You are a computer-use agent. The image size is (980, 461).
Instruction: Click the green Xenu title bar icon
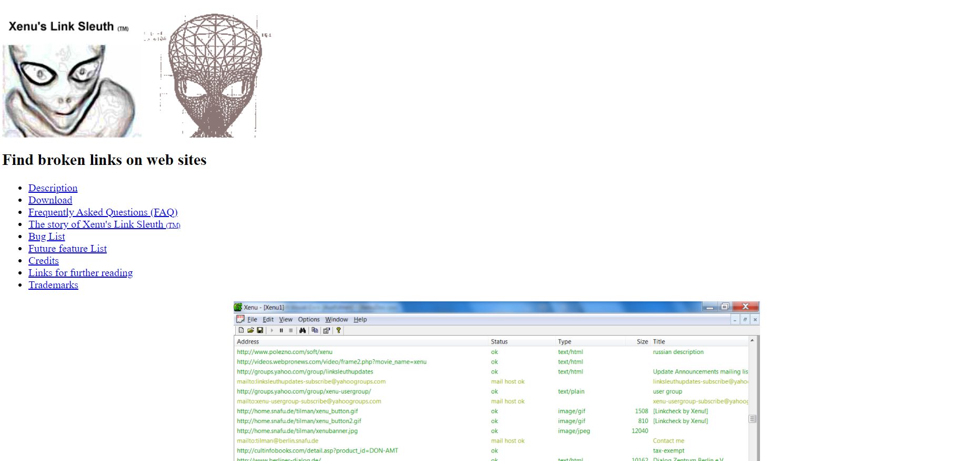pyautogui.click(x=238, y=307)
